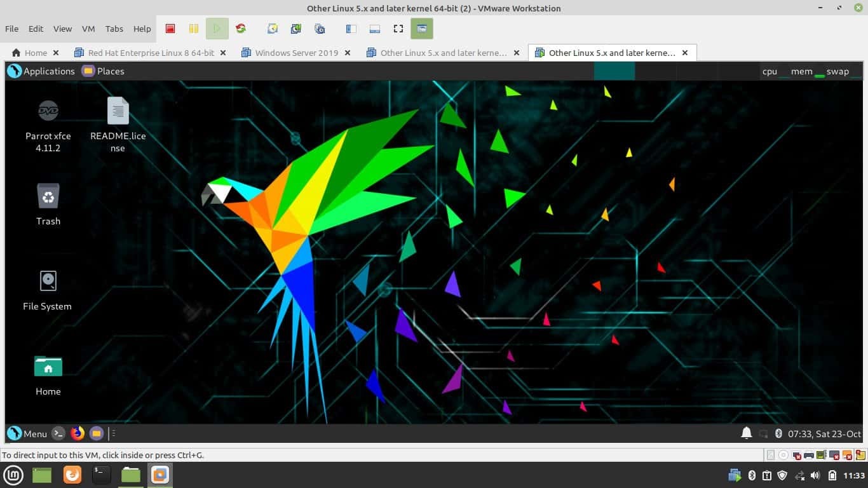This screenshot has width=868, height=488.
Task: Open Linux Mint start menu
Action: pos(14,475)
